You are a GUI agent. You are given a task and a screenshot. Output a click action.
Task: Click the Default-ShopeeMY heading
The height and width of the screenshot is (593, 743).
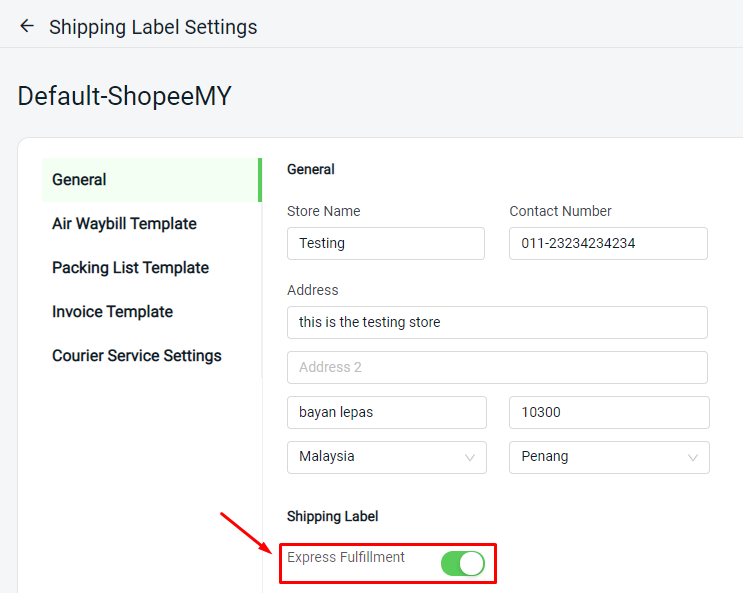coord(125,96)
